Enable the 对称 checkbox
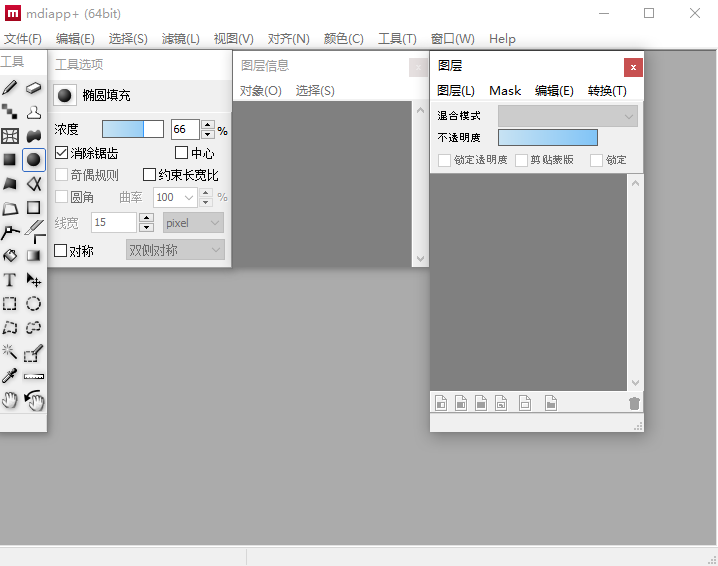Viewport: 718px width, 566px height. click(x=60, y=250)
